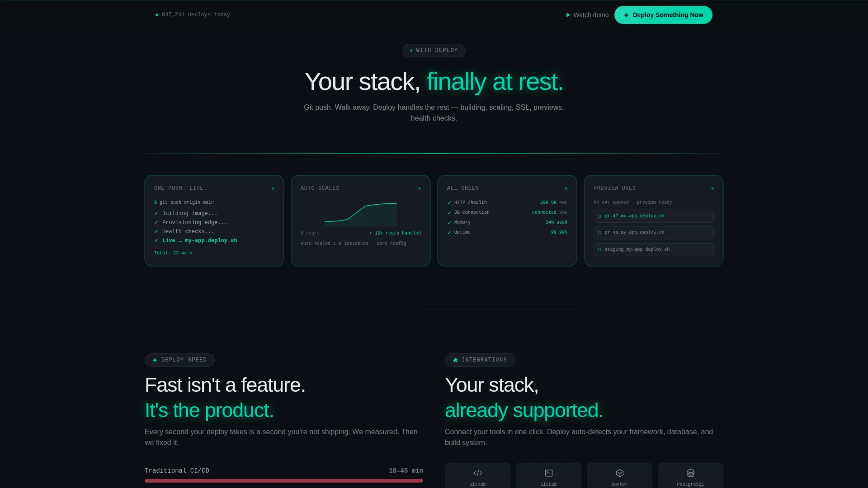
Task: Click the status dot on Preview URLs card
Action: (712, 188)
